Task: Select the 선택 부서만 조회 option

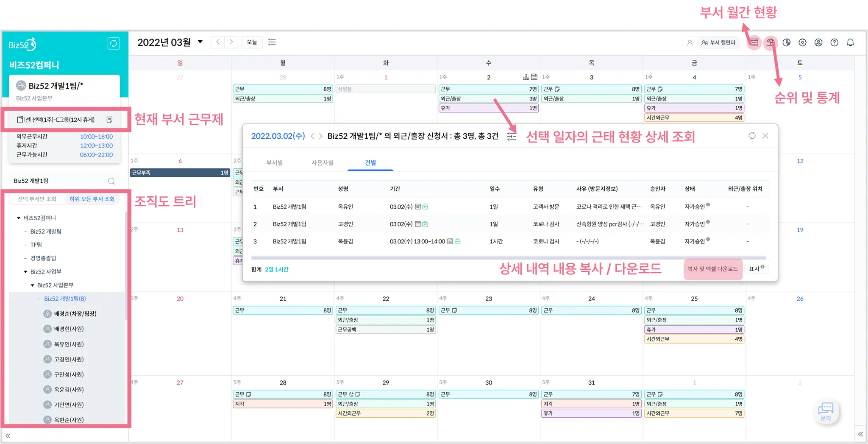Action: point(37,199)
